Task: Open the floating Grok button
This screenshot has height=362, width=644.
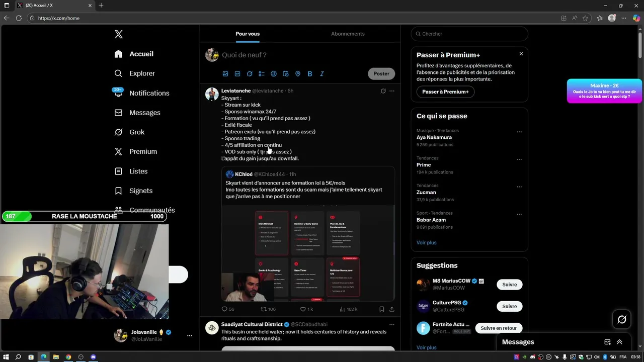Action: pos(622,319)
